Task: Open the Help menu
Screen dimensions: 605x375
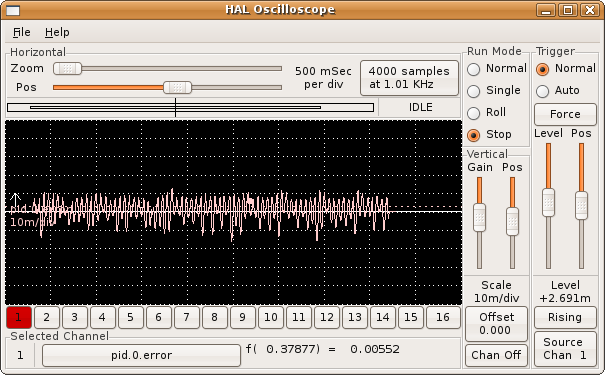Action: 57,32
